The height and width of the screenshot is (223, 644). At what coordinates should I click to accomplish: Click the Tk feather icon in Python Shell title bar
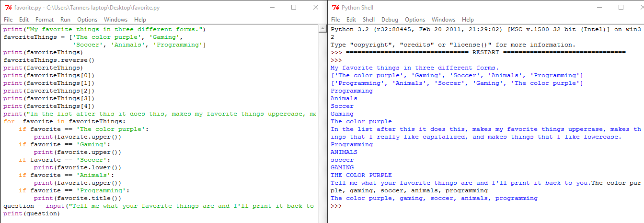click(x=335, y=8)
